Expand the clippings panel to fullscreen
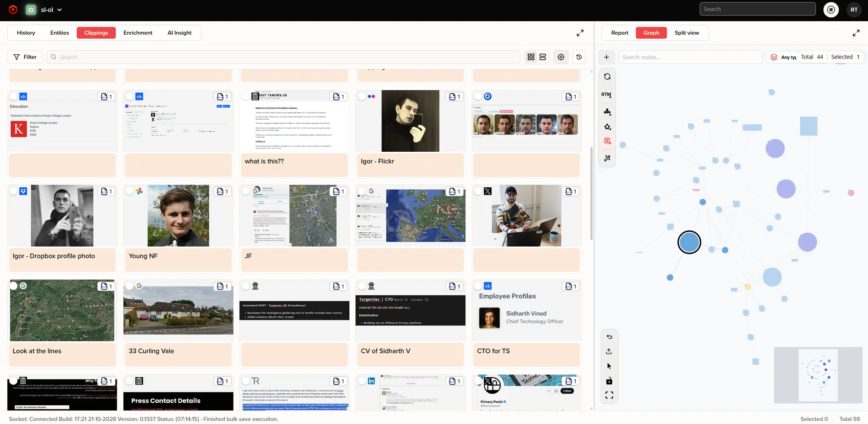The width and height of the screenshot is (868, 424). point(580,33)
